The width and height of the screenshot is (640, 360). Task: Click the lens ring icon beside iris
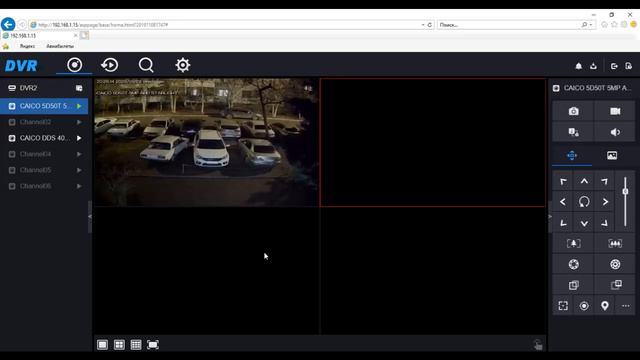click(615, 264)
